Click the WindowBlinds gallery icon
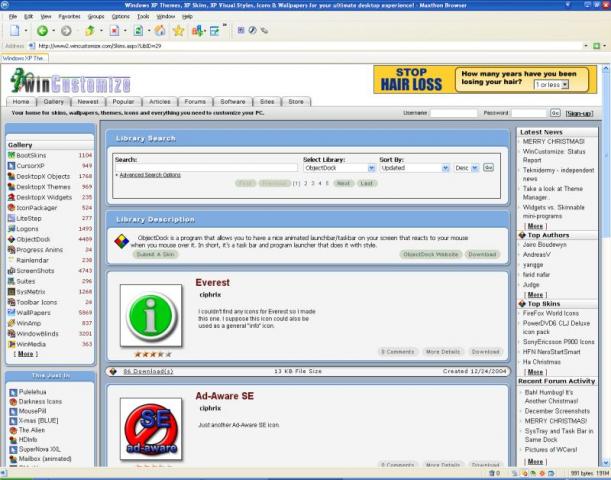611x480 pixels. [x=11, y=334]
